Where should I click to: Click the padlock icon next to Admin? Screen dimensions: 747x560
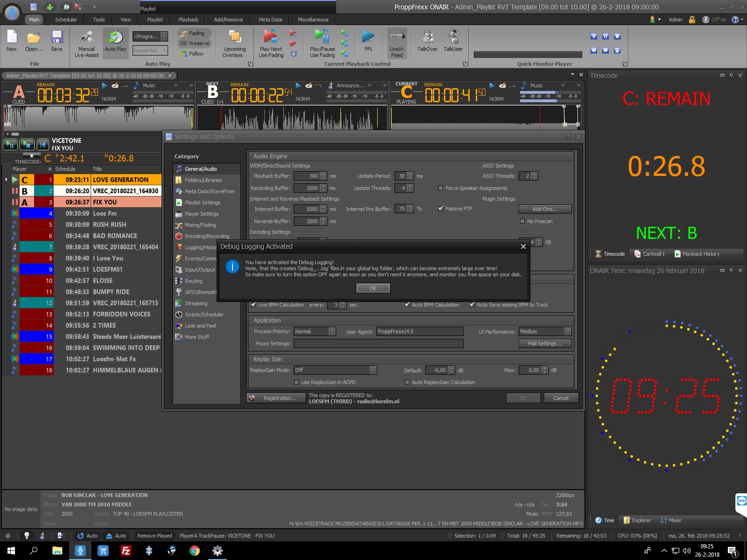click(692, 20)
